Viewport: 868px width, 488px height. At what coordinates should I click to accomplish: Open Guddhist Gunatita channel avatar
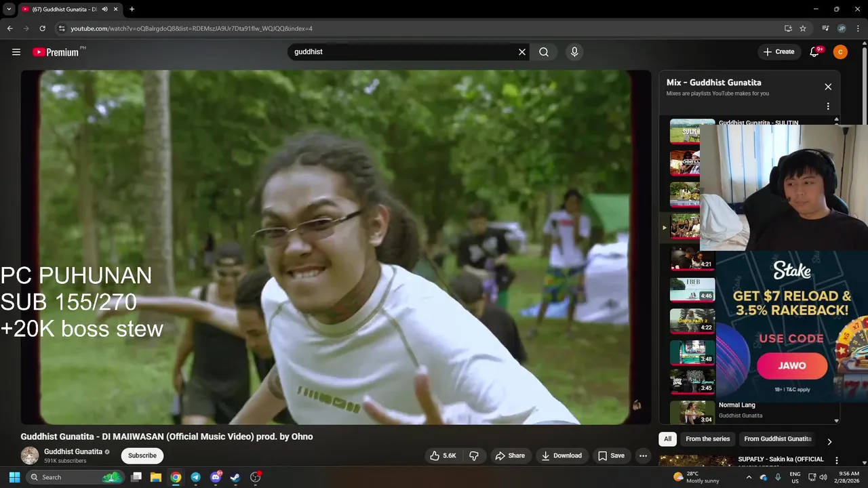(x=30, y=455)
